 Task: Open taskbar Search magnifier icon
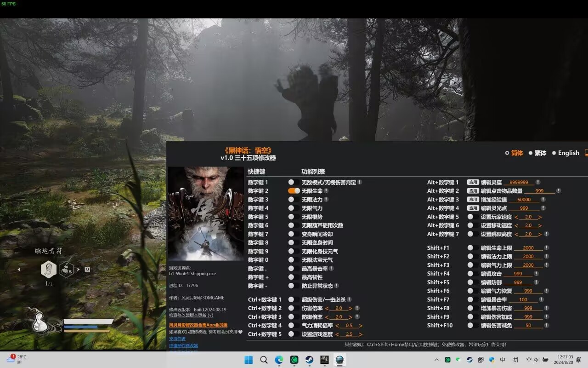[264, 360]
